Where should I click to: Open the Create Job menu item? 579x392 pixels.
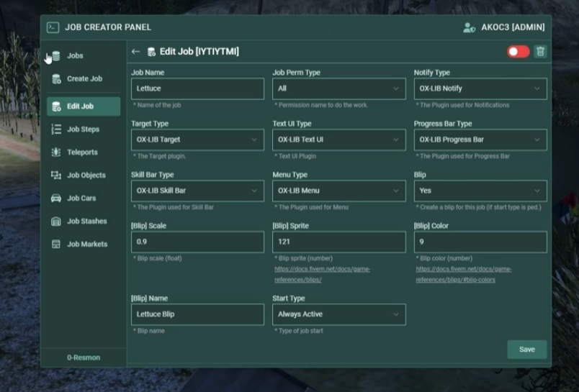(84, 78)
